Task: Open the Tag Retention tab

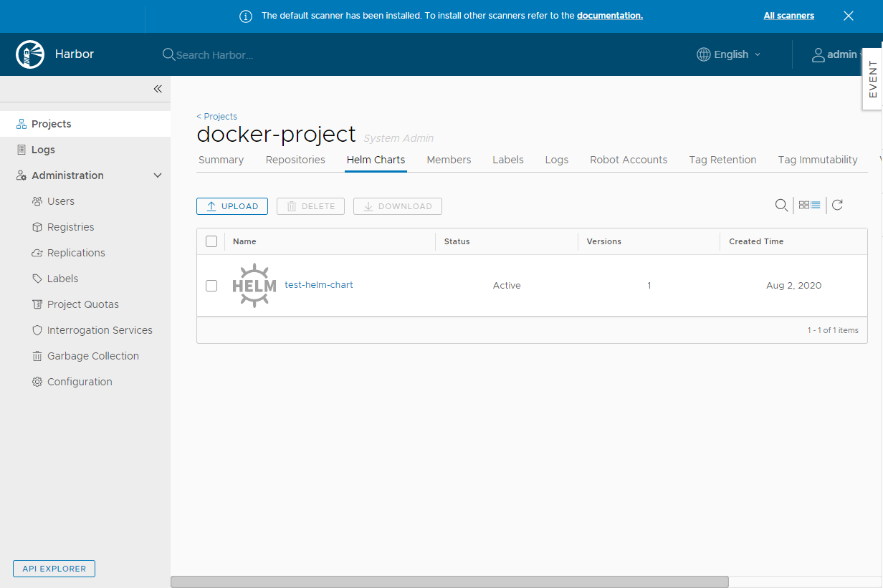Action: click(722, 160)
